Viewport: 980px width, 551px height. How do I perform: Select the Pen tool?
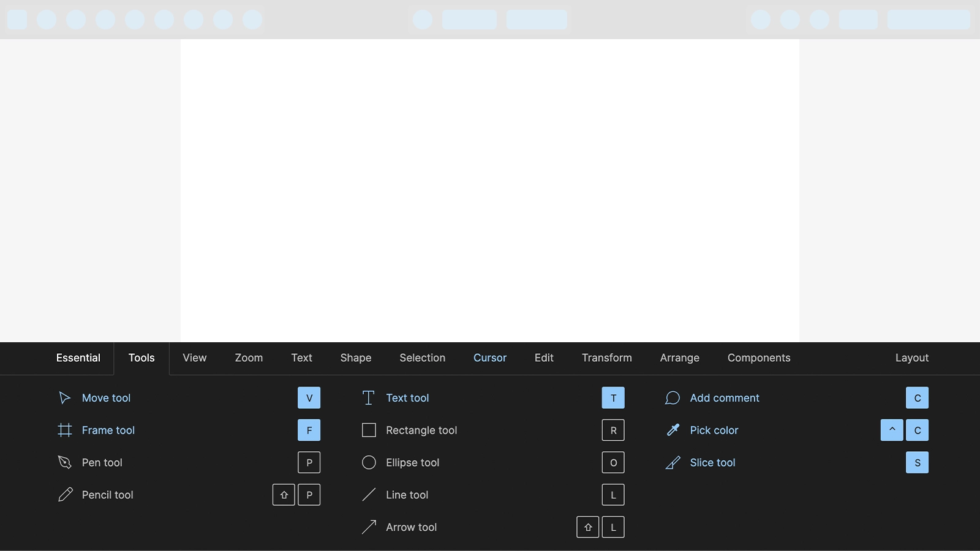pyautogui.click(x=102, y=463)
